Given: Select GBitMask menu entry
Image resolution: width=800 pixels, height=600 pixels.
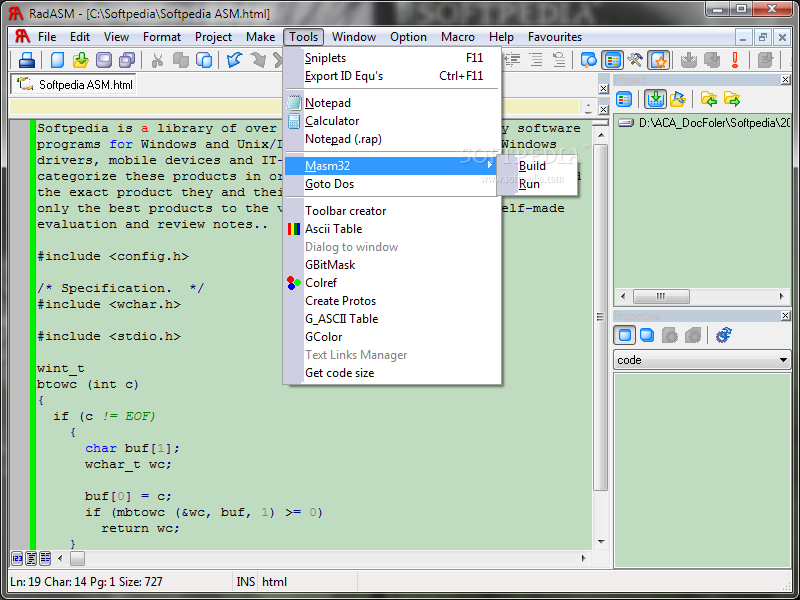Looking at the screenshot, I should pos(392,265).
